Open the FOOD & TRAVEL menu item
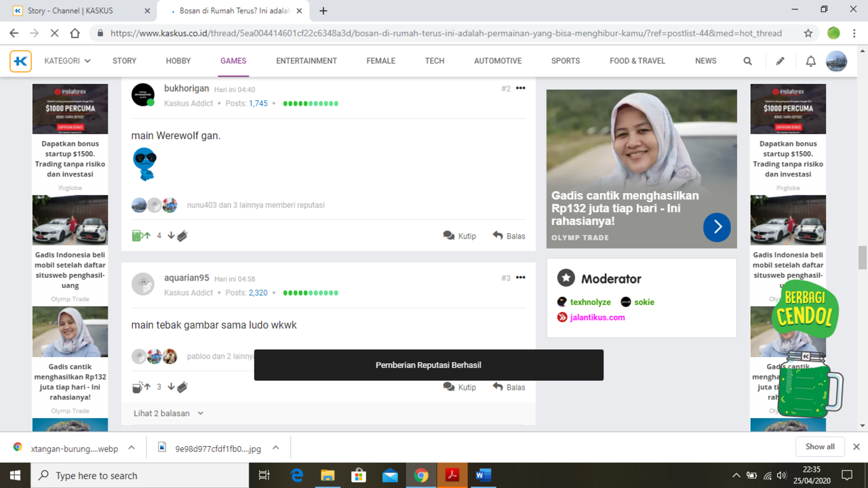The image size is (868, 488). 637,61
